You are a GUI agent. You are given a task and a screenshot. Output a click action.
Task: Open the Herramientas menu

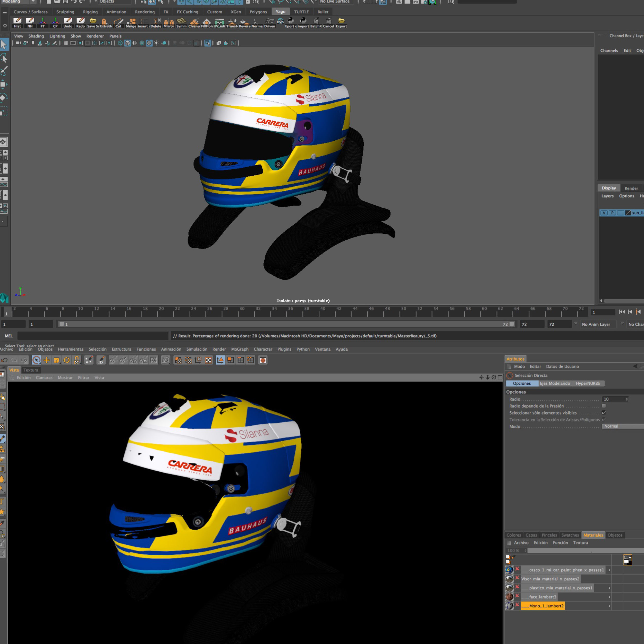71,349
